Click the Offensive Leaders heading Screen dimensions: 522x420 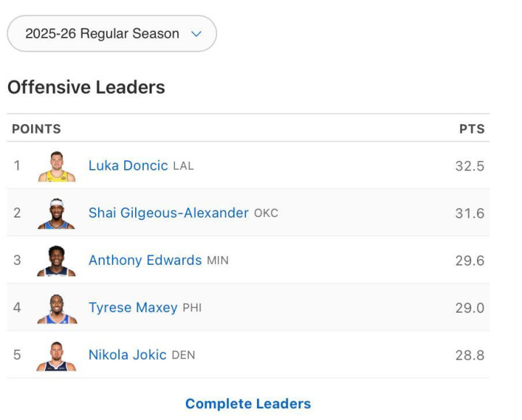(86, 88)
